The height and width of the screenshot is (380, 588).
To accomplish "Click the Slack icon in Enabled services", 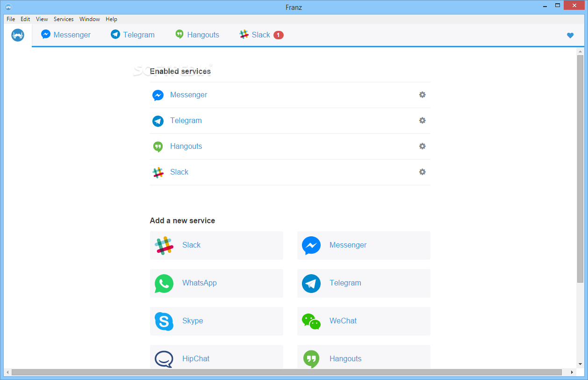I will coord(158,173).
